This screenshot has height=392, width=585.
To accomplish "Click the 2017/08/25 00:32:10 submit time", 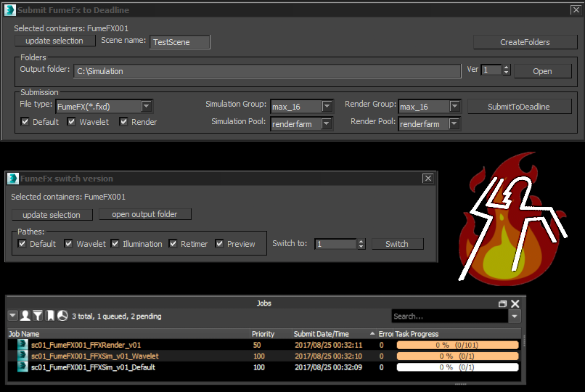I will pos(328,356).
